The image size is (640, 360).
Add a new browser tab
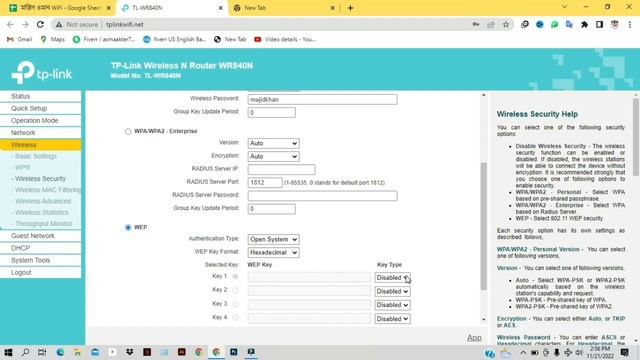click(350, 8)
